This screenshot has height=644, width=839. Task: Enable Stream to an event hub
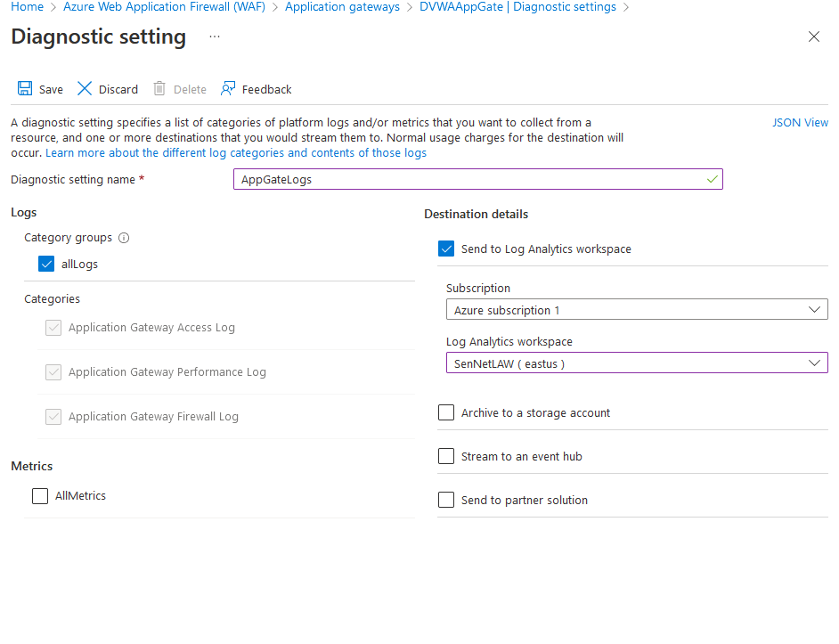(x=446, y=457)
